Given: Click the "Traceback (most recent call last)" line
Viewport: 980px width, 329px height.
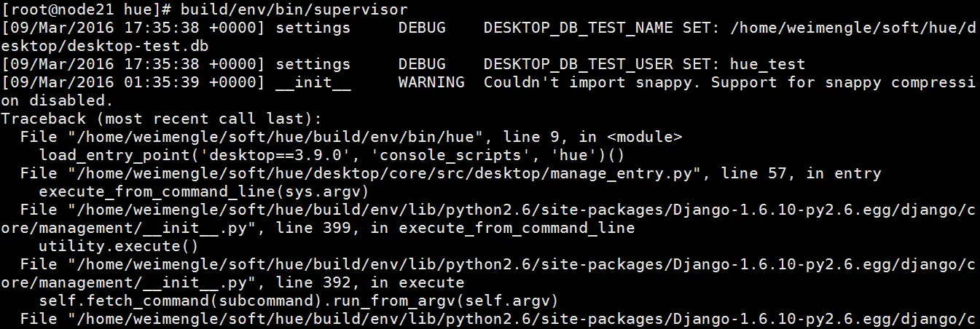Looking at the screenshot, I should point(160,119).
